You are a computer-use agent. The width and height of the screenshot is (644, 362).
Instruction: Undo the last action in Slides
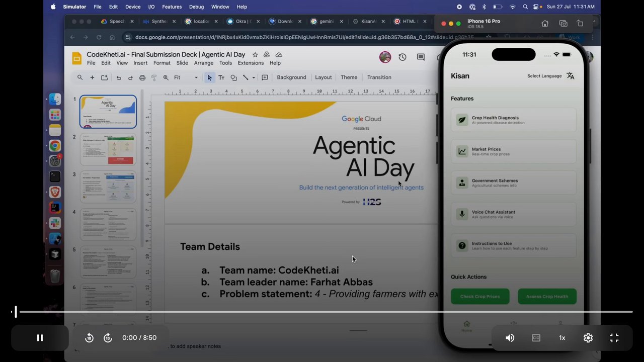[119, 77]
